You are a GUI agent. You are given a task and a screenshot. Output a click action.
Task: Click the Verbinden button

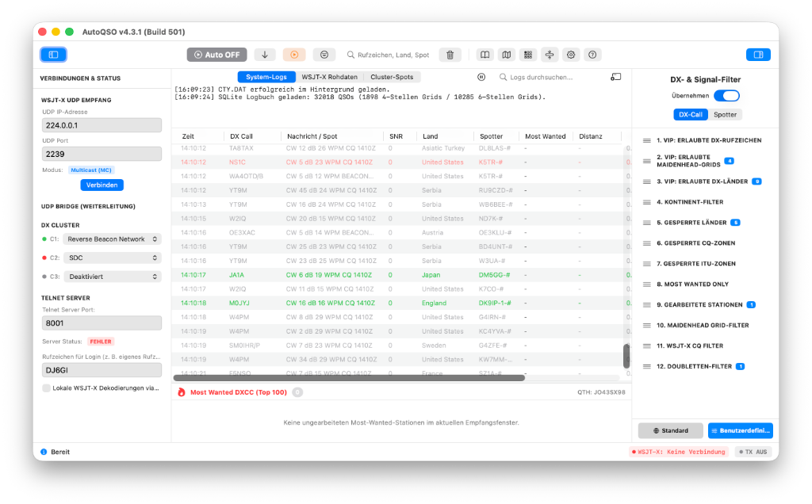click(101, 185)
